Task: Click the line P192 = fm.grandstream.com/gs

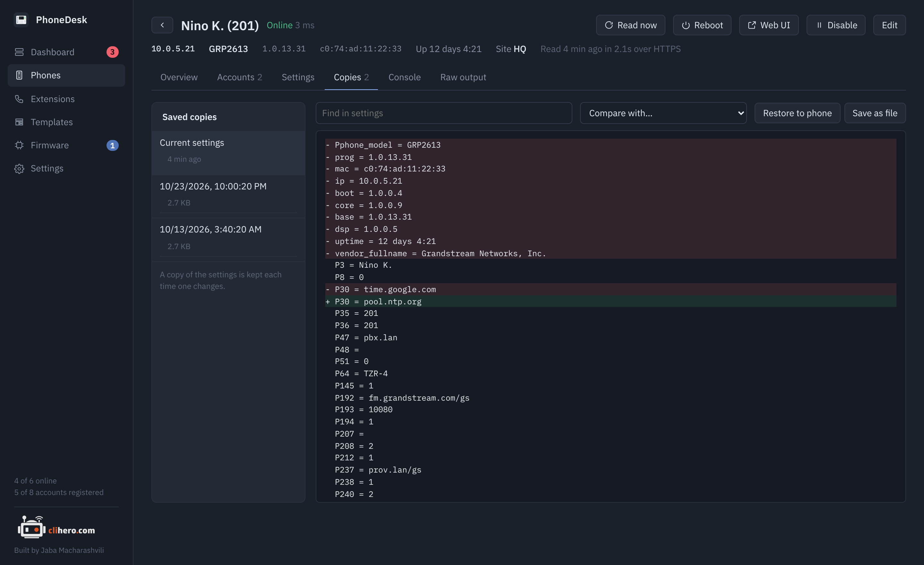Action: pos(611,398)
